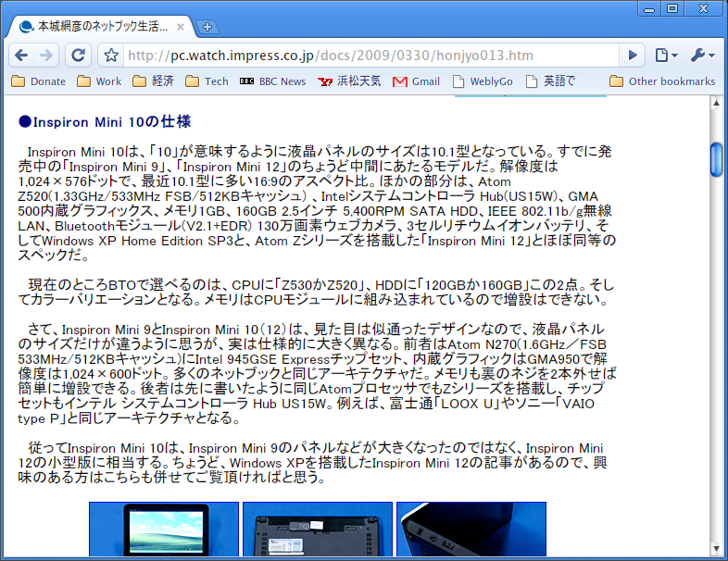Click the Tech folder icon
Screen dimensions: 728x561
[193, 81]
